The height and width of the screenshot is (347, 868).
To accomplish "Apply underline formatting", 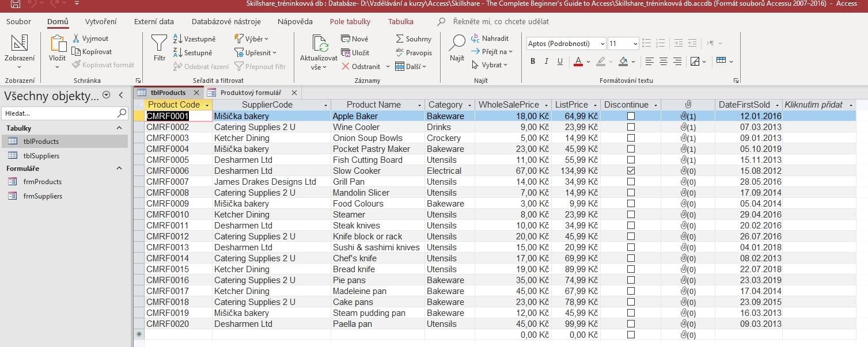I will [x=560, y=61].
